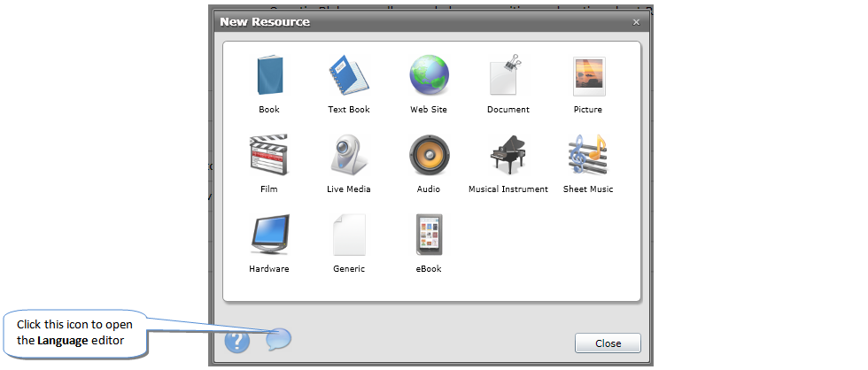Screen dimensions: 868x370
Task: Select the Picture photo icon
Action: (x=588, y=75)
